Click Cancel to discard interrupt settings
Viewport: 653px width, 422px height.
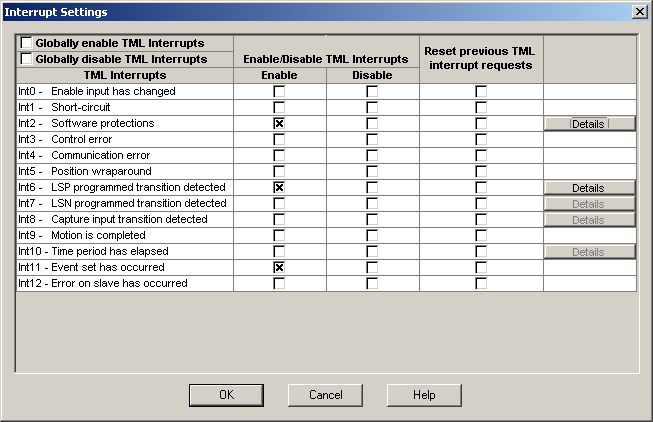(326, 395)
